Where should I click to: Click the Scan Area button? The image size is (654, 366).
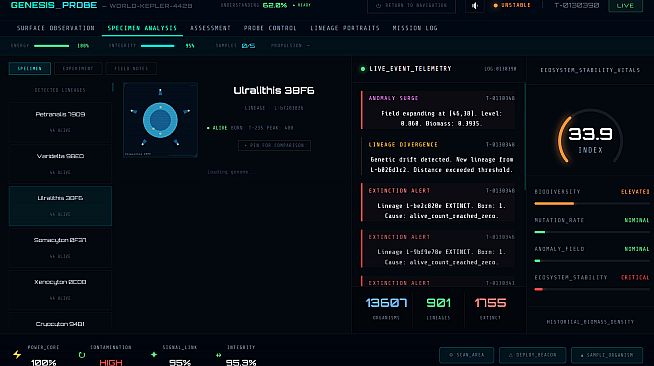pyautogui.click(x=466, y=355)
